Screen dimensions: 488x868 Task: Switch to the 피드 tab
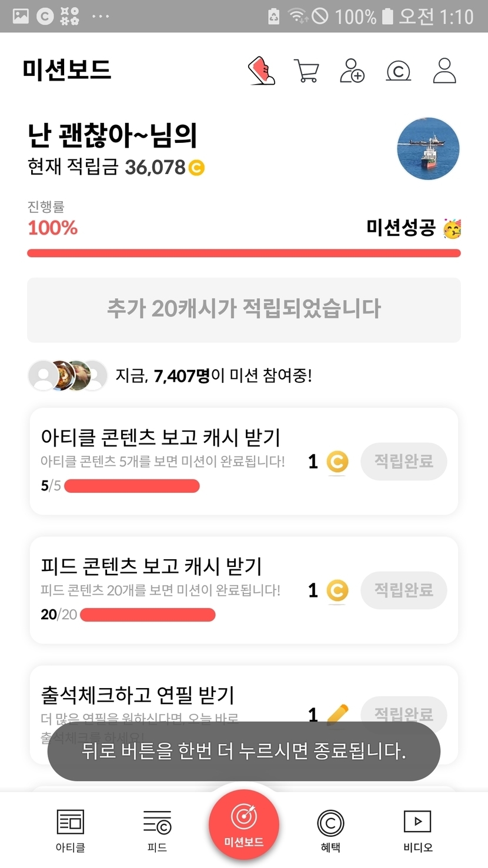pos(157,830)
